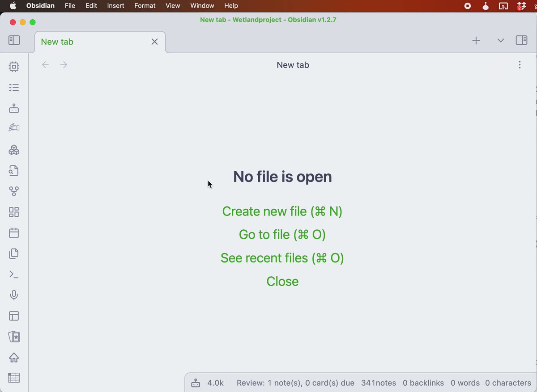Click the 0 backlinks status entry

[x=423, y=383]
